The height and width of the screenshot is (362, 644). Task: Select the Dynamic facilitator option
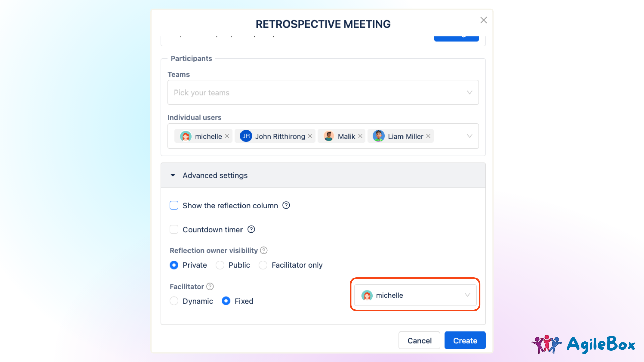point(174,301)
